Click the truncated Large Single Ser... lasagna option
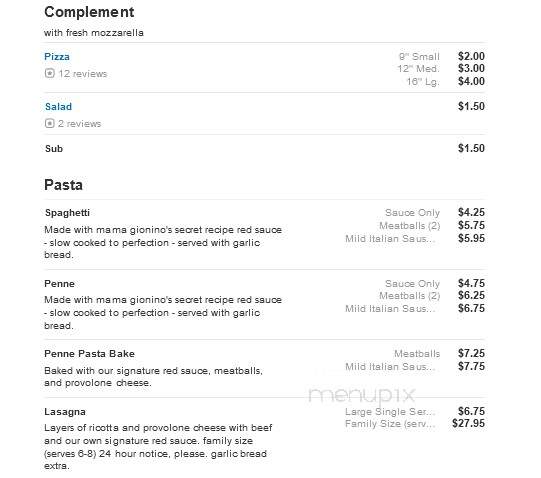Image resolution: width=541 pixels, height=478 pixels. 390,411
